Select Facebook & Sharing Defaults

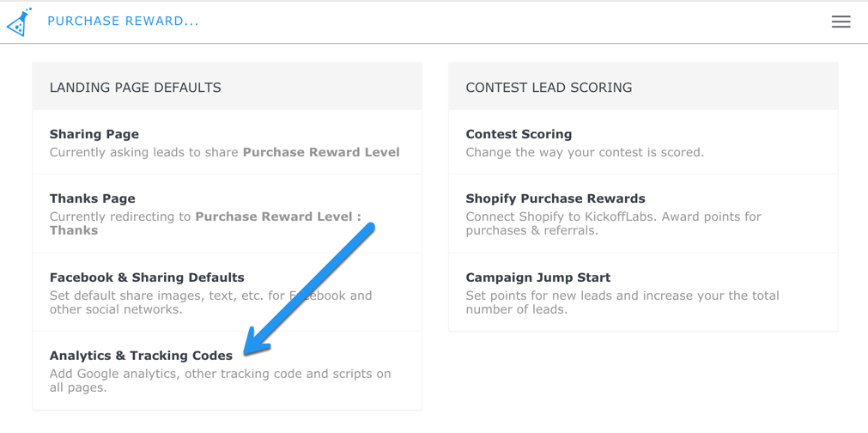(147, 277)
